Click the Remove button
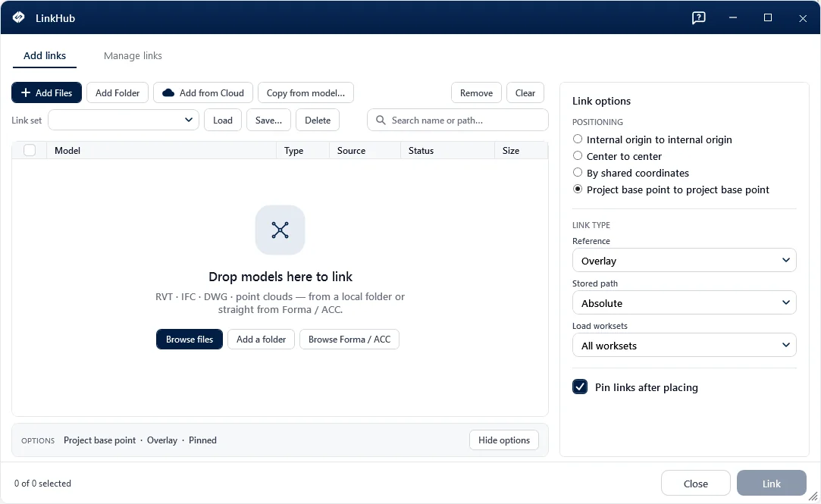The image size is (821, 504). pyautogui.click(x=477, y=92)
